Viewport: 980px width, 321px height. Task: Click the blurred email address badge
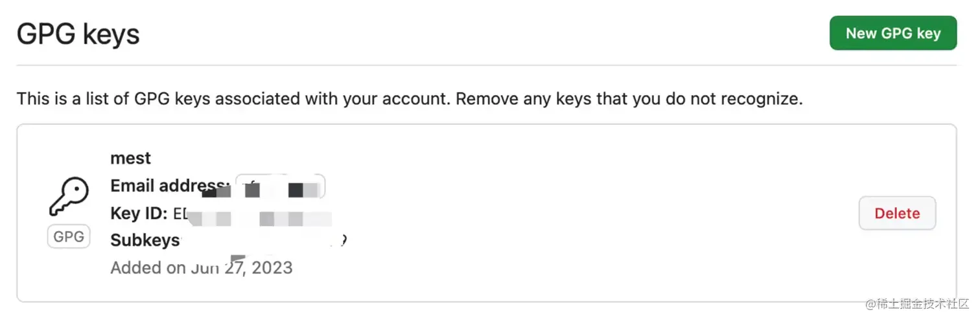(x=279, y=187)
